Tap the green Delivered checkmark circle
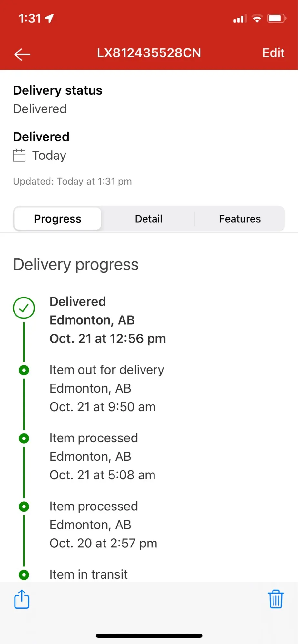This screenshot has width=298, height=644. point(24,308)
